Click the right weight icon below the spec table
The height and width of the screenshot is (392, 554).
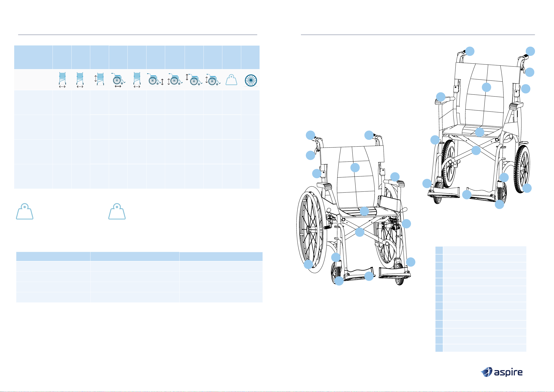[x=117, y=211]
